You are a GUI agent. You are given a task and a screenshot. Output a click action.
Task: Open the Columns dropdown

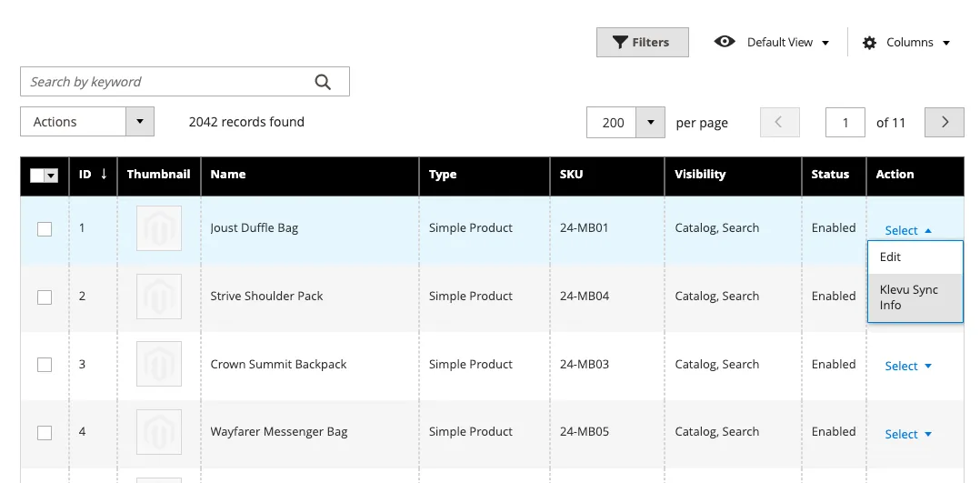tap(918, 43)
